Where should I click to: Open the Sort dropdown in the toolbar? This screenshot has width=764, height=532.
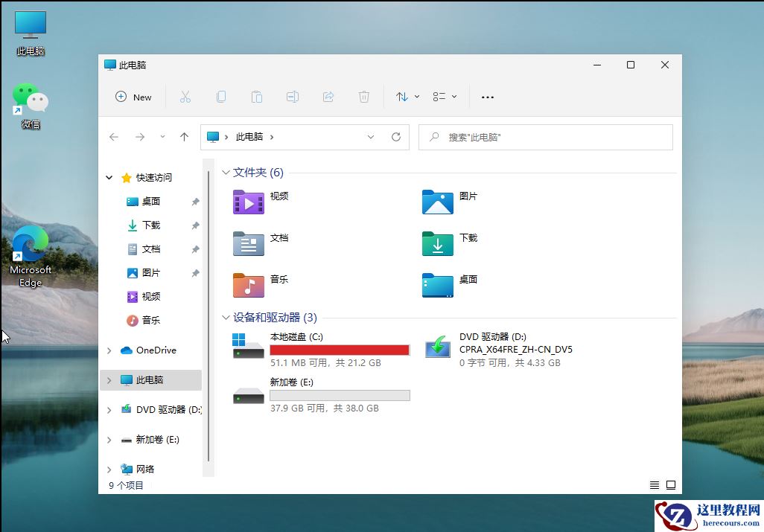406,97
